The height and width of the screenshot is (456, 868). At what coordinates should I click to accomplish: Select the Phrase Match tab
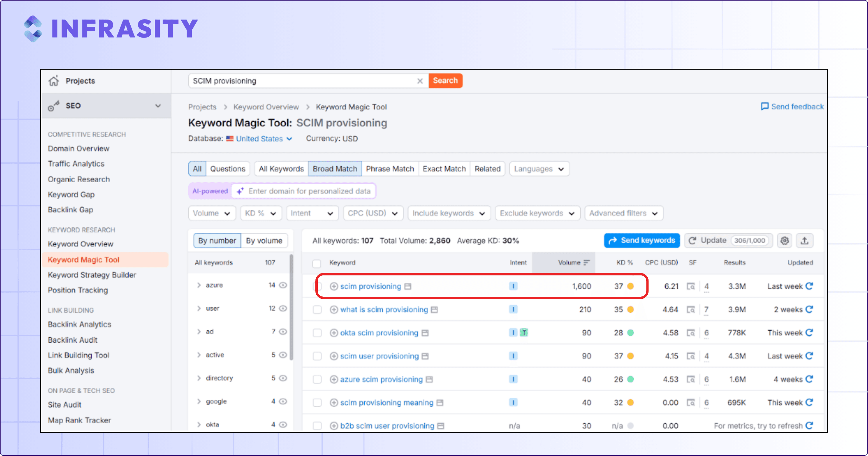(x=390, y=169)
